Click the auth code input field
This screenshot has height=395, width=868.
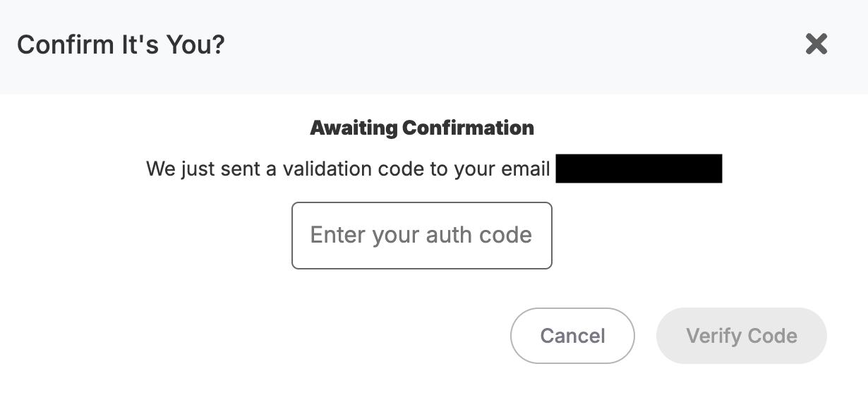(x=421, y=236)
